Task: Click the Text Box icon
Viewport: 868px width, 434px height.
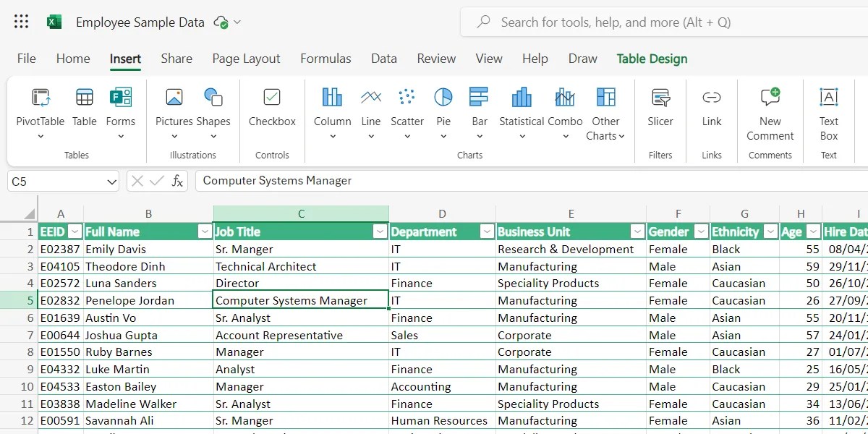Action: 828,109
